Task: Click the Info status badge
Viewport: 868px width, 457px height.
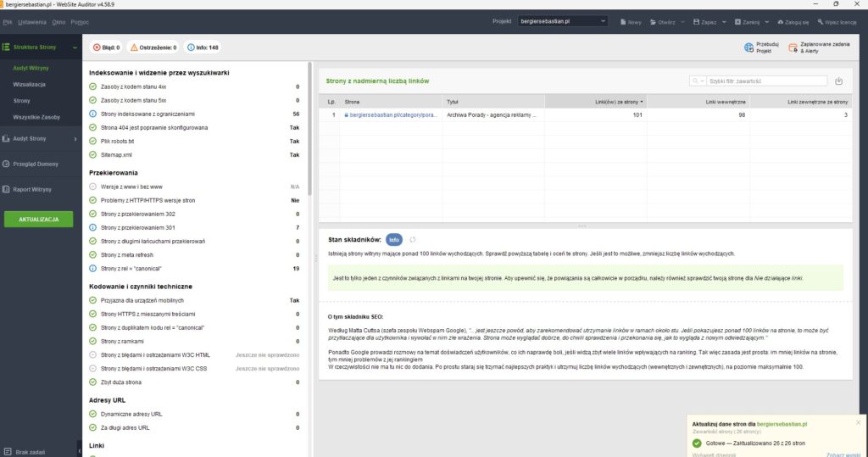Action: pyautogui.click(x=394, y=240)
